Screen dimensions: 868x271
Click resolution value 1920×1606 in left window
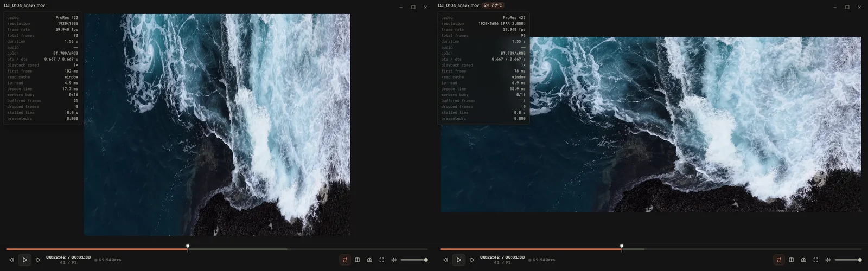pos(68,24)
